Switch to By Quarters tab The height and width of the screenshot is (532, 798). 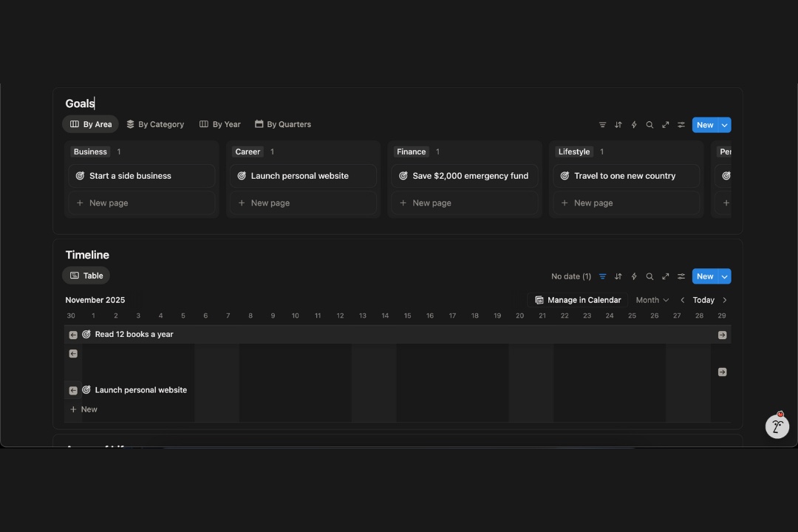tap(283, 124)
